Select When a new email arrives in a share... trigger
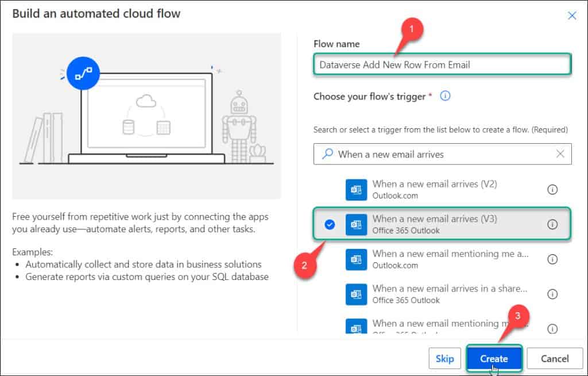Viewport: 588px width, 376px height. tap(442, 294)
